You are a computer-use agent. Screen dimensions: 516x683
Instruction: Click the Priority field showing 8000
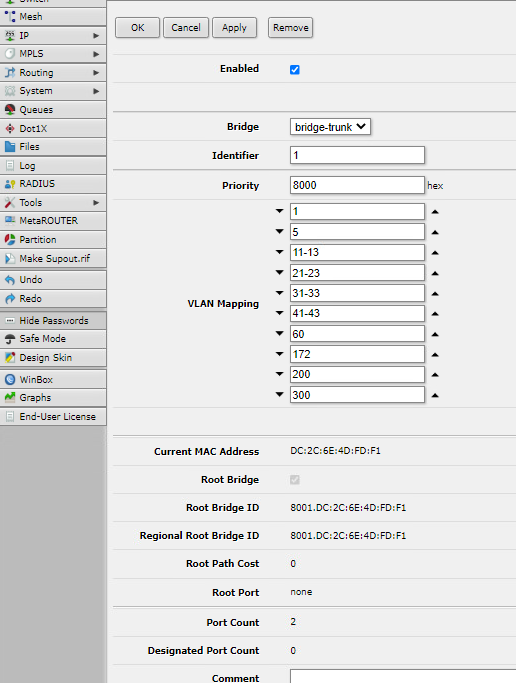[x=357, y=185]
